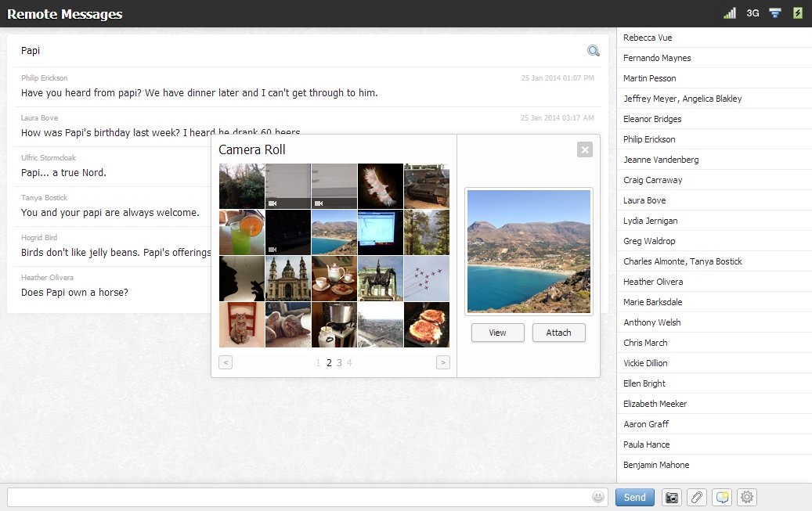The width and height of the screenshot is (812, 511).
Task: Go to previous Camera Roll page
Action: click(226, 362)
